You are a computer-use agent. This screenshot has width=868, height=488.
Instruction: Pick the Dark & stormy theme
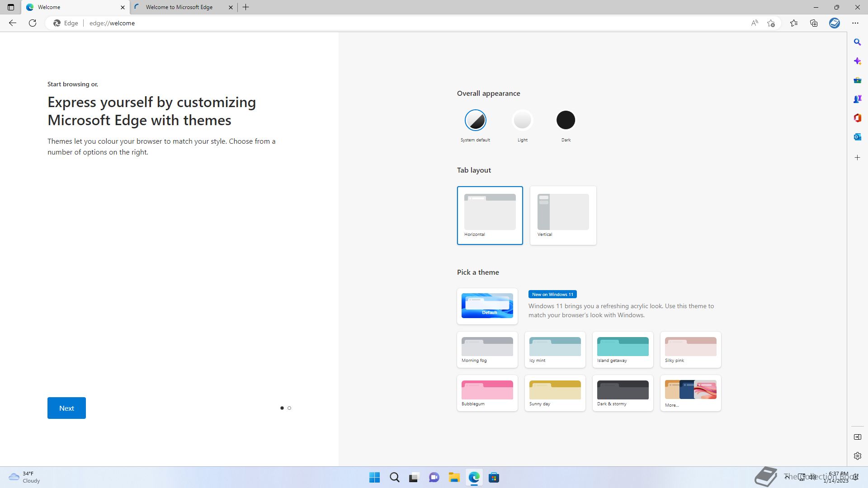[623, 393]
